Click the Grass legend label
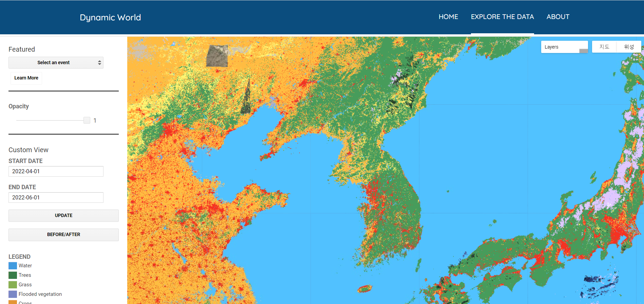The width and height of the screenshot is (644, 304). tap(25, 285)
